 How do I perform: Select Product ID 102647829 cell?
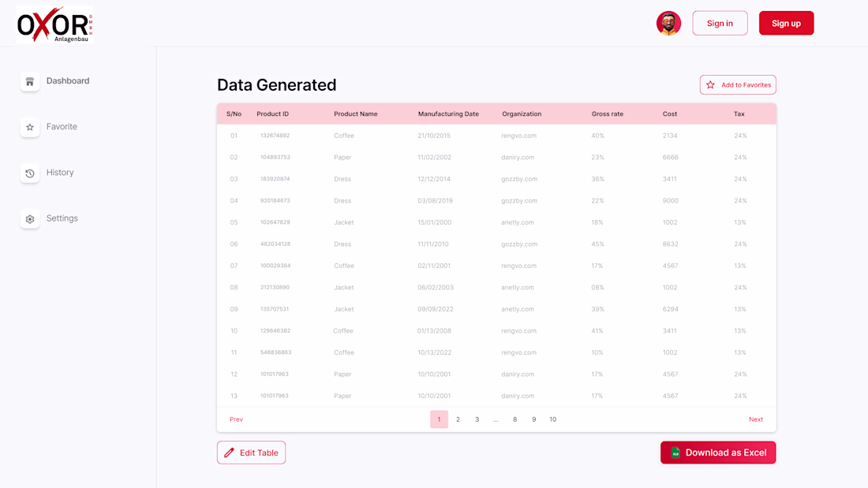click(275, 222)
